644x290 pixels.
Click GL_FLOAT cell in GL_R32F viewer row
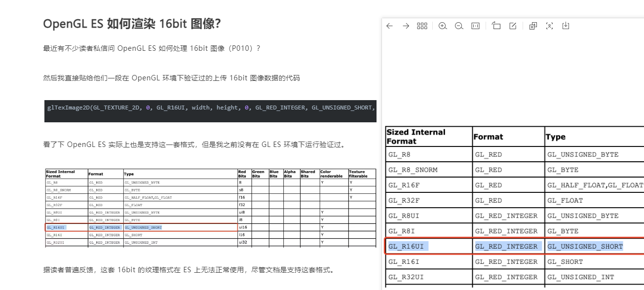[594, 200]
